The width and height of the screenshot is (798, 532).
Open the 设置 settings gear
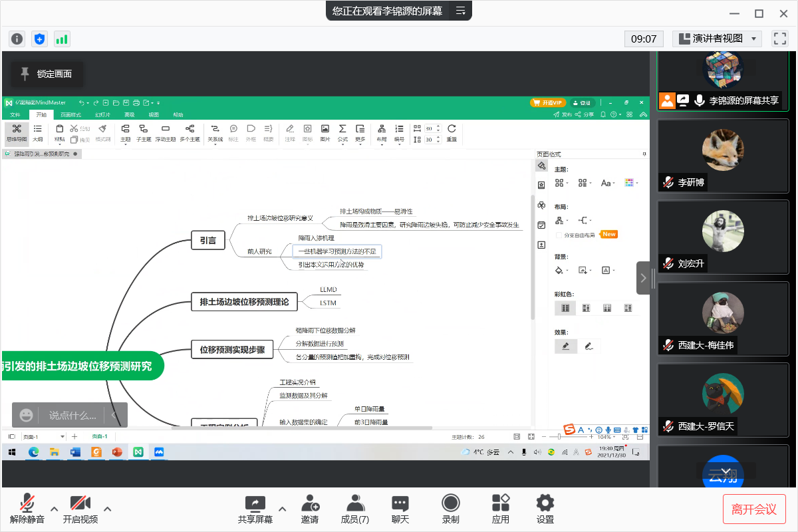[545, 509]
